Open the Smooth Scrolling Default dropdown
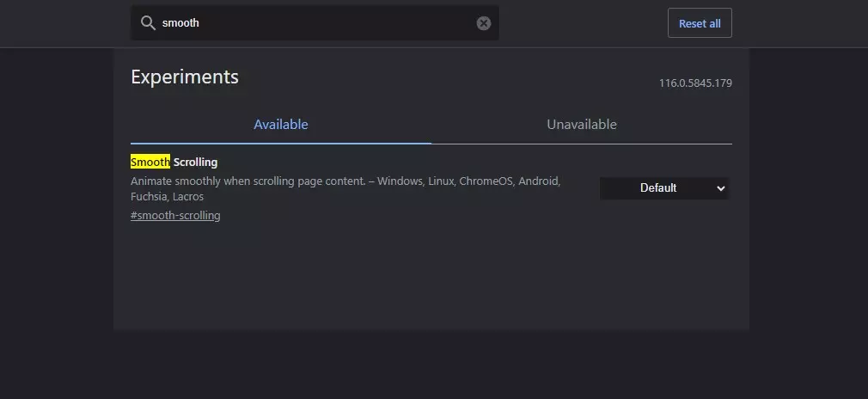 (x=664, y=188)
